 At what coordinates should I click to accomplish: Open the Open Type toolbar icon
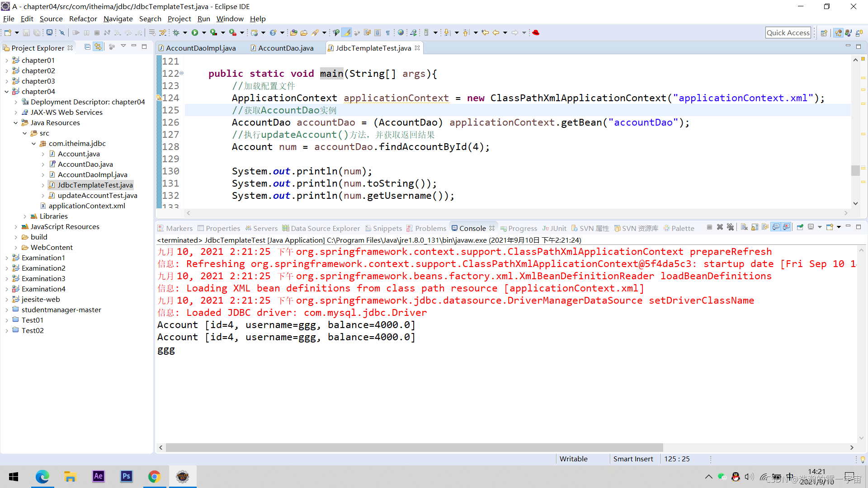(x=293, y=33)
